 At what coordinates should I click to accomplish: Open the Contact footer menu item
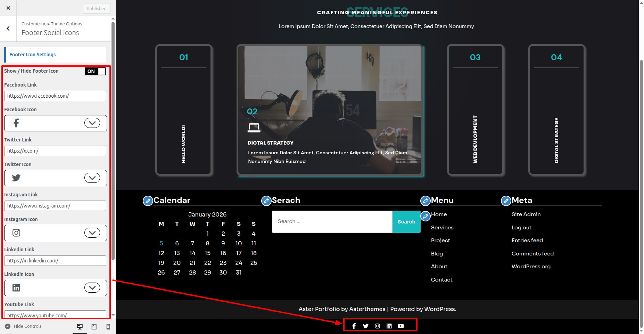coord(441,280)
